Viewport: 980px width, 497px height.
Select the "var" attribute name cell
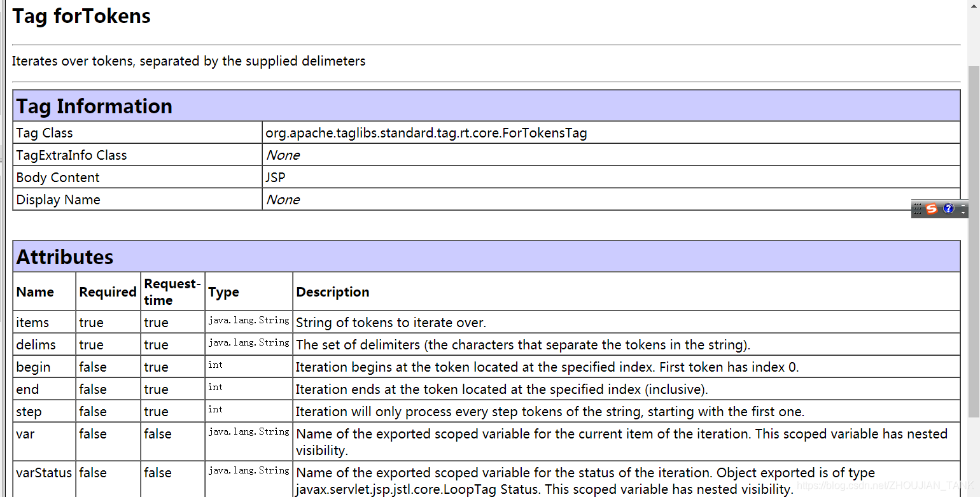point(45,442)
